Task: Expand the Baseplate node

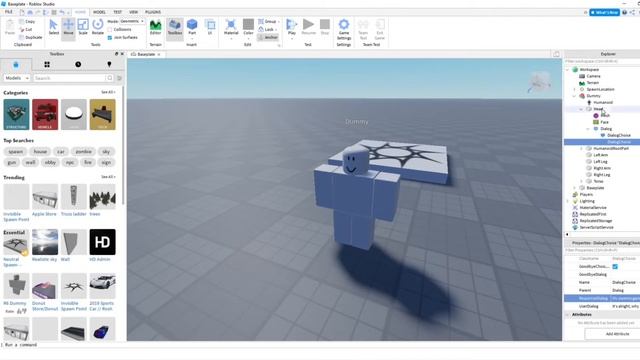Action: point(574,188)
